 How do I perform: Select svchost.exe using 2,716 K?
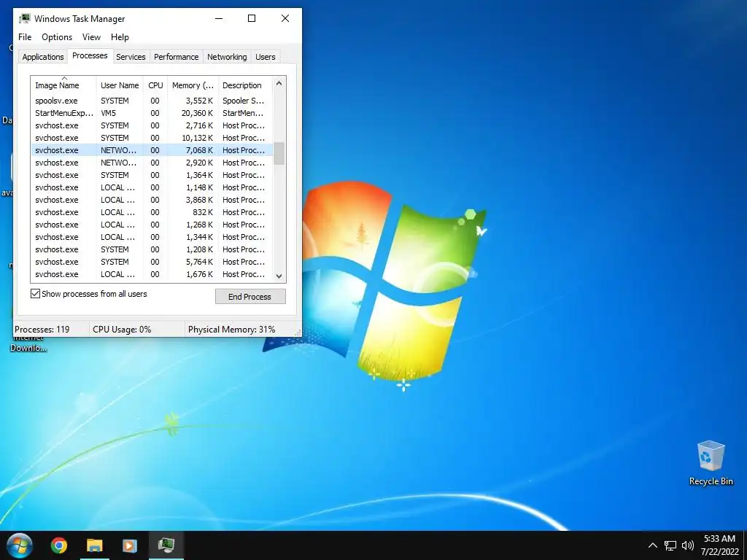[152, 125]
